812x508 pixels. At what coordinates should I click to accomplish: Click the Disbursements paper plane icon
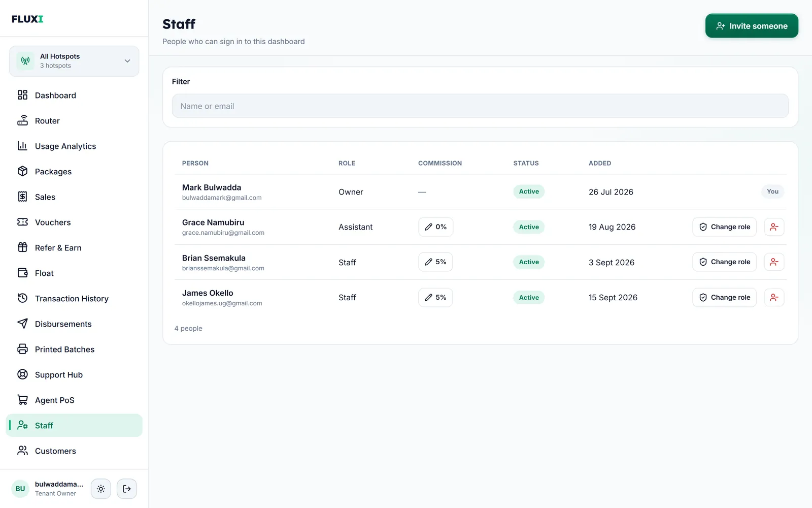(x=22, y=324)
